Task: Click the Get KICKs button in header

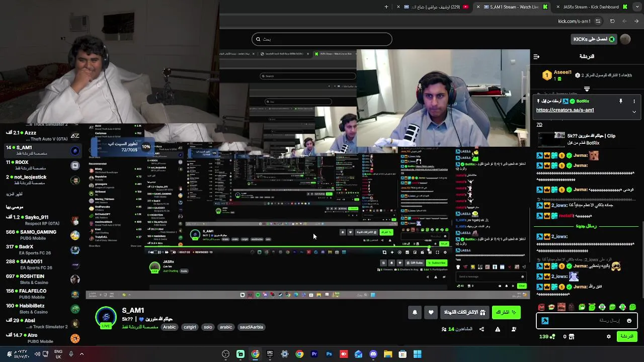Action: click(594, 39)
